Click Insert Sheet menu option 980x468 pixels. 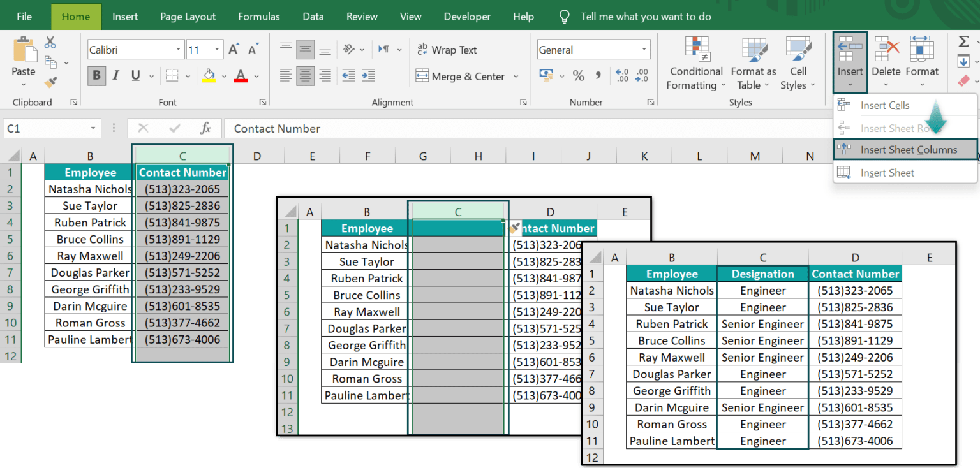tap(887, 172)
